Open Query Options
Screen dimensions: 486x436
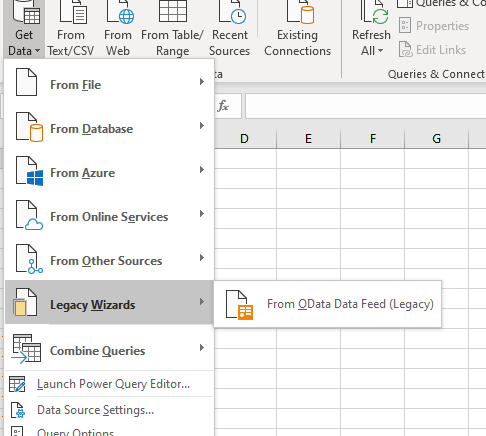coord(109,430)
